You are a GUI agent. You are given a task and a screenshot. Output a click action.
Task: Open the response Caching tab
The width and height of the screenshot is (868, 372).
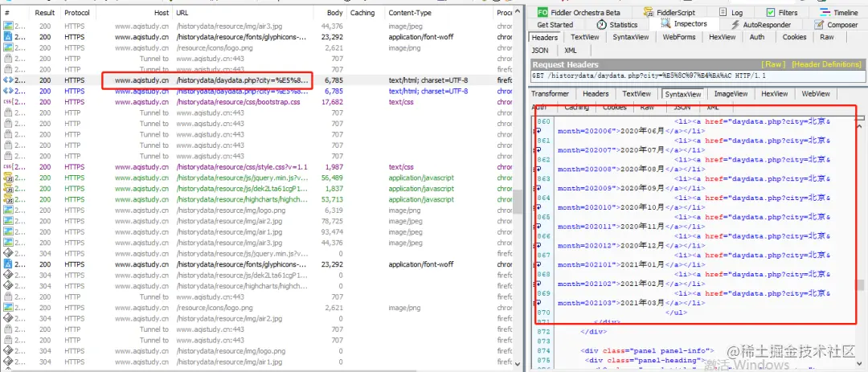pos(576,107)
